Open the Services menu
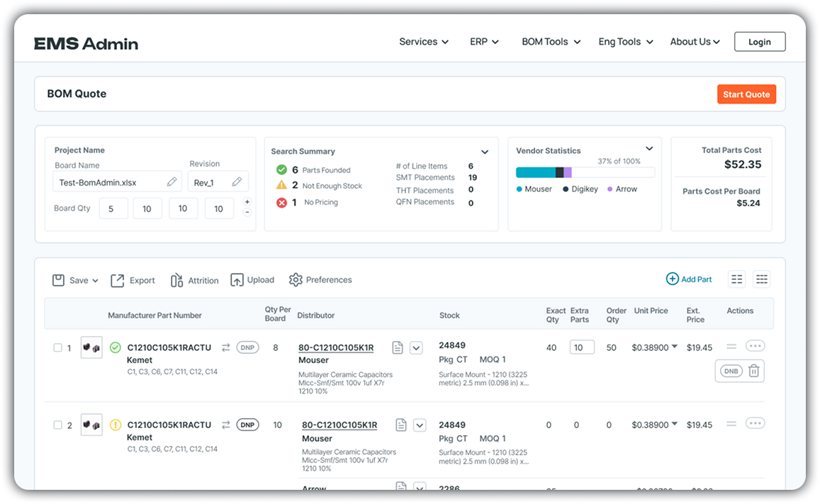The width and height of the screenshot is (820, 504). click(x=423, y=42)
